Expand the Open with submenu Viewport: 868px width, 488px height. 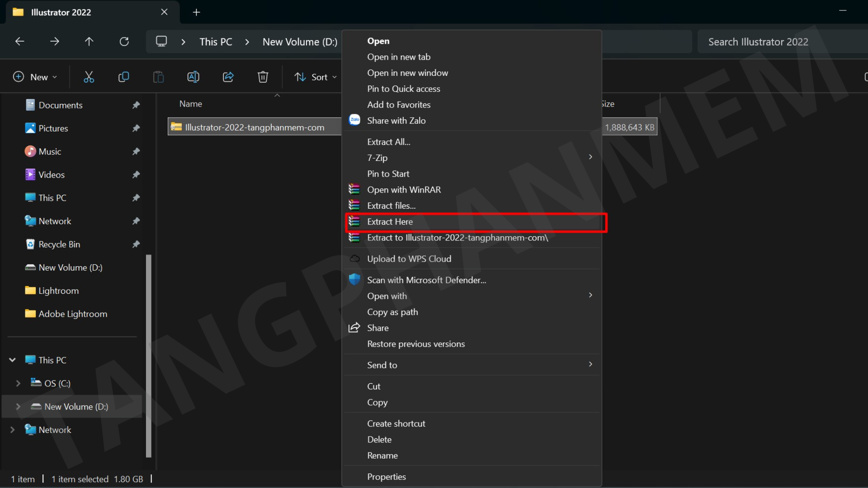click(590, 295)
